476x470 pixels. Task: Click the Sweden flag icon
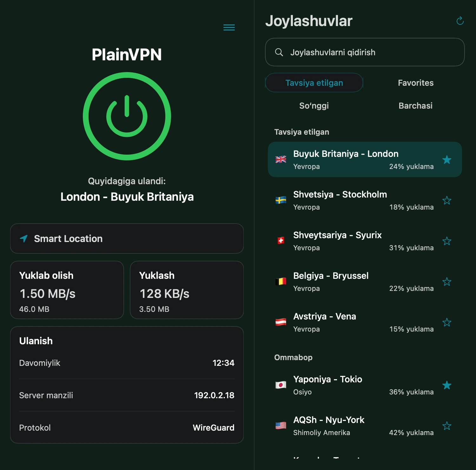[281, 200]
